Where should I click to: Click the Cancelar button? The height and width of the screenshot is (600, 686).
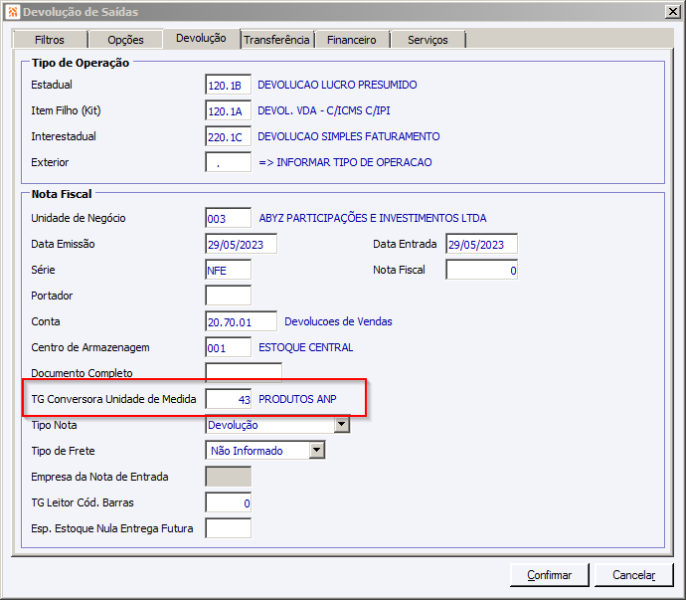tap(634, 575)
